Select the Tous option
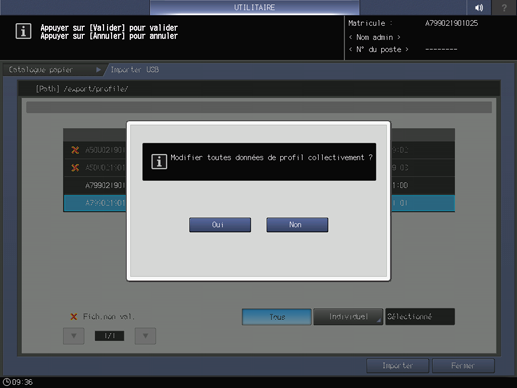This screenshot has height=388, width=517. click(277, 317)
